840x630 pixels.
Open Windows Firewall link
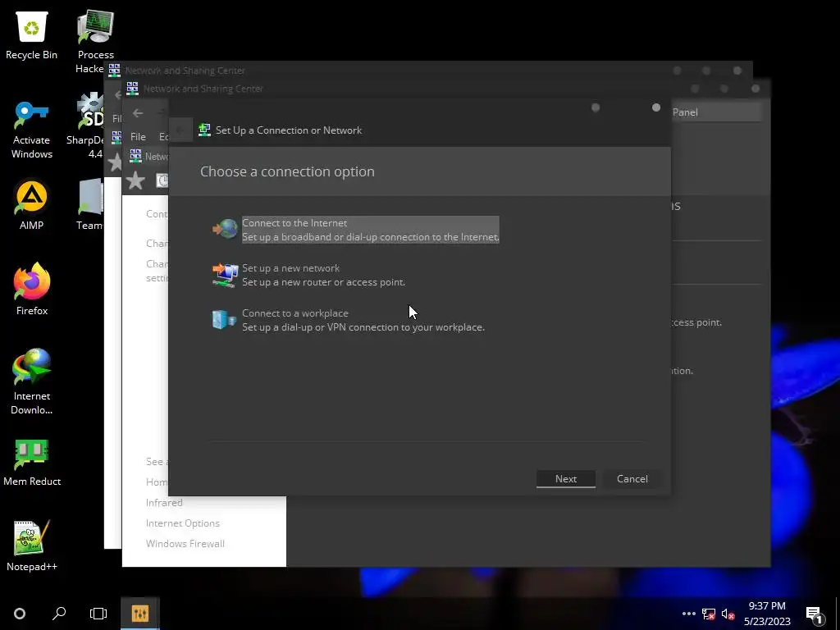click(185, 543)
